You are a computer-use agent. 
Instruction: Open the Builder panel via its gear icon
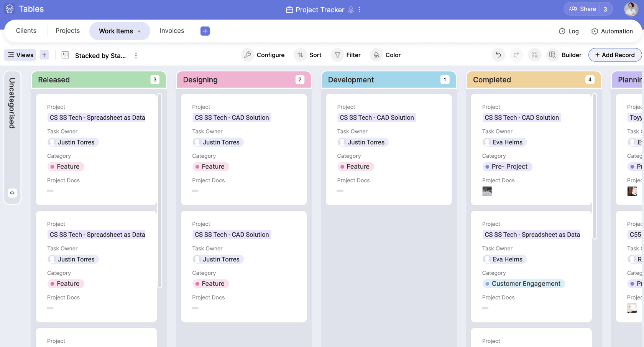tap(552, 55)
